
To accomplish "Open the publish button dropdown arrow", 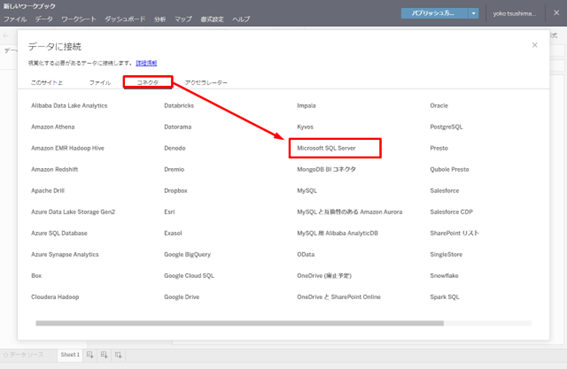I will click(x=473, y=13).
